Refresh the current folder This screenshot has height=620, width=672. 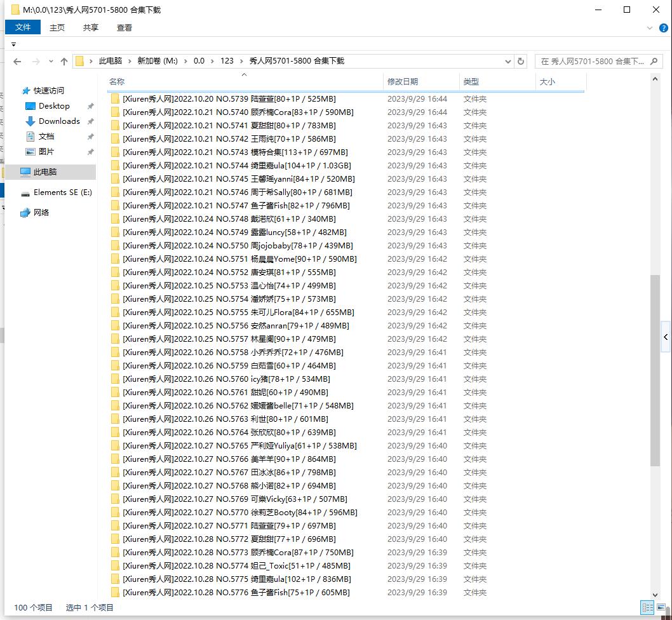click(x=521, y=62)
